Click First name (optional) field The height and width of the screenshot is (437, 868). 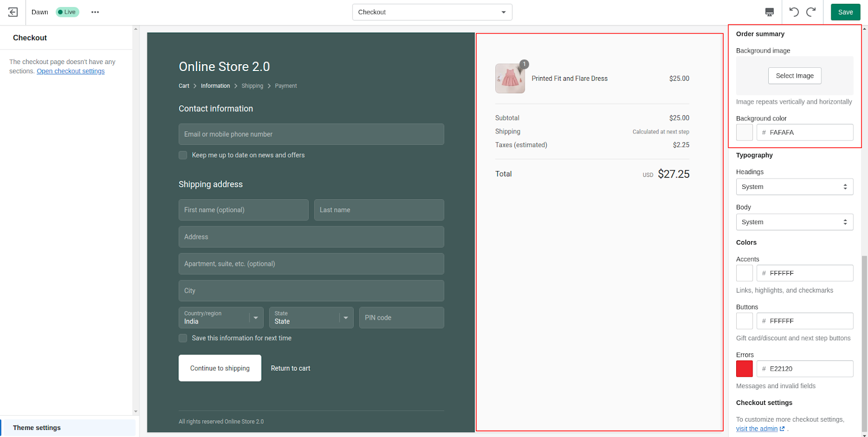click(244, 210)
